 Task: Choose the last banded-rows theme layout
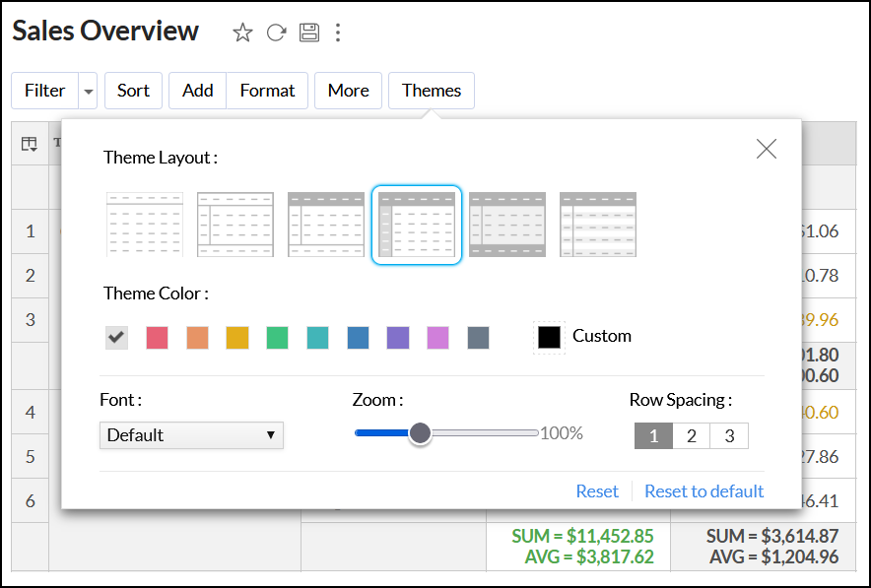[x=598, y=225]
